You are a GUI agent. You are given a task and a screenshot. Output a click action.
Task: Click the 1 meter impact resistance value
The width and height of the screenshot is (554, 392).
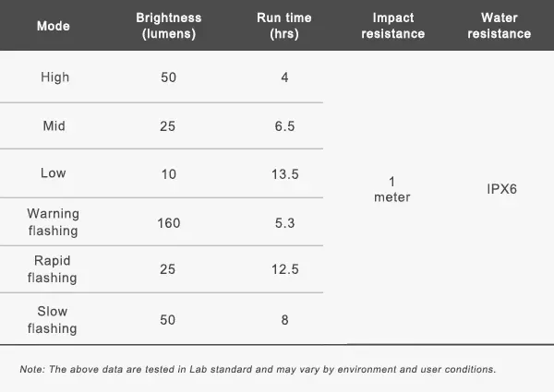[x=392, y=189]
